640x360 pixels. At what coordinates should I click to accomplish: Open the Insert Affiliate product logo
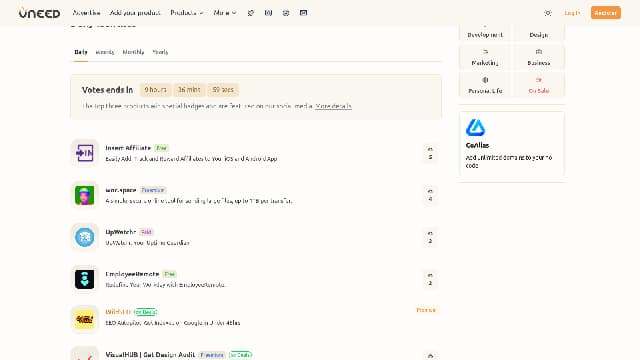click(x=84, y=153)
